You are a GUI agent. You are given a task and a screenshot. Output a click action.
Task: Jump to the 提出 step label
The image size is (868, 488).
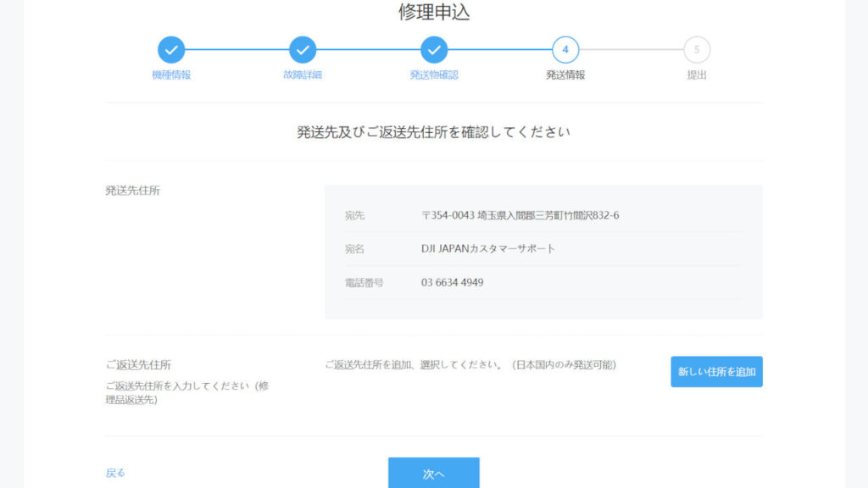coord(697,75)
